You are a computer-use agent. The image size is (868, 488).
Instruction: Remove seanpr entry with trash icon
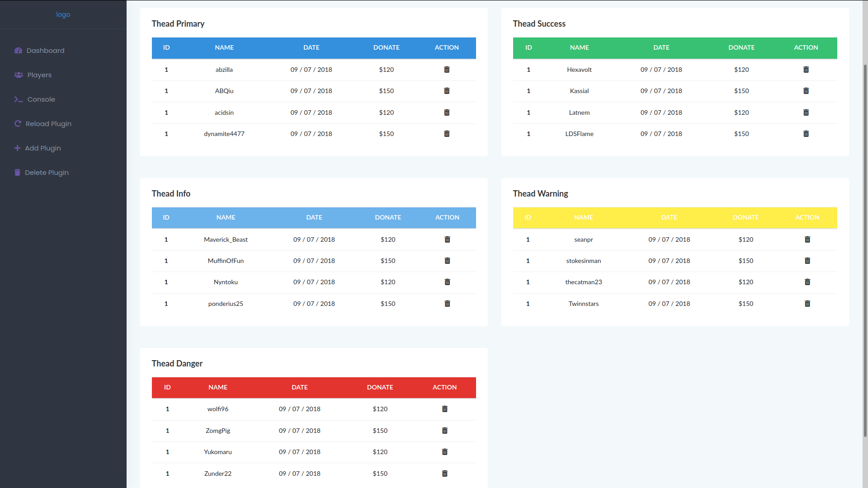coord(807,239)
